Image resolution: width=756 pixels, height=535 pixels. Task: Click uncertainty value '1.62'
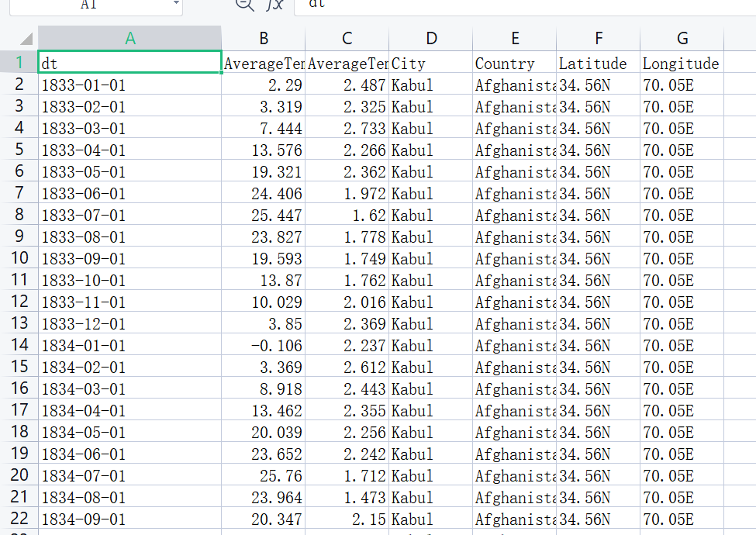tap(347, 215)
